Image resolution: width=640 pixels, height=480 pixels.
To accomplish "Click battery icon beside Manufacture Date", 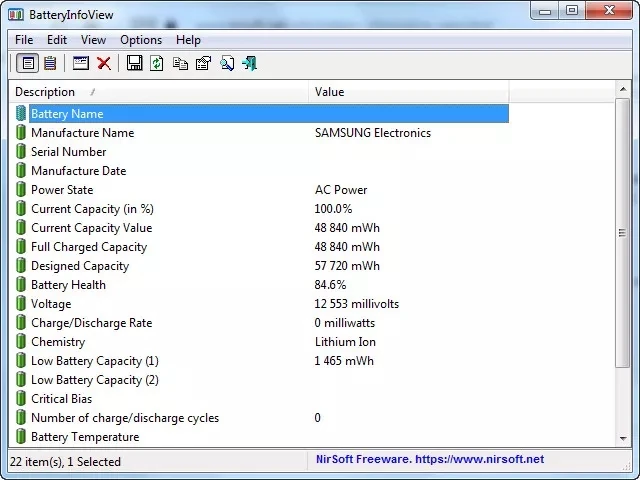I will pos(21,171).
